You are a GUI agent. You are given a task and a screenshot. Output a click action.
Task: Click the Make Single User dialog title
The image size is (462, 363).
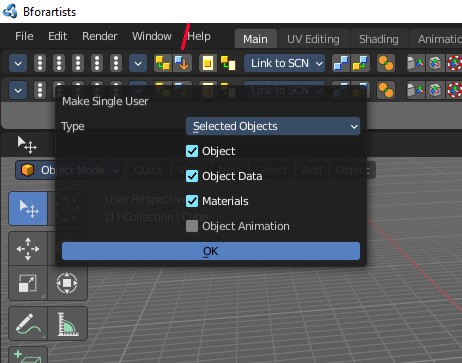(x=105, y=101)
